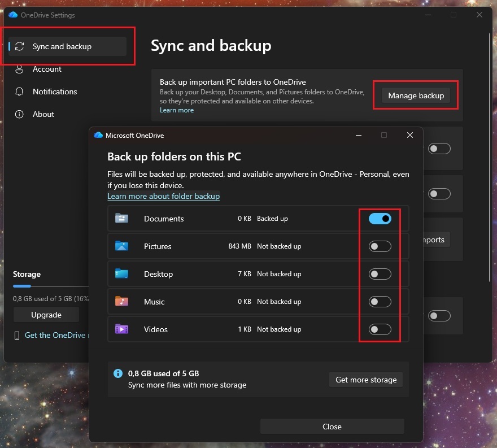Click the Music folder icon
The width and height of the screenshot is (497, 448).
[121, 302]
